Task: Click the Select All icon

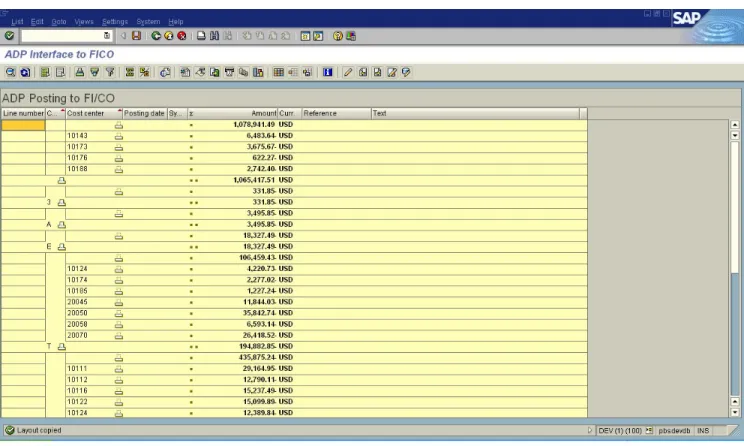Action: pos(45,72)
